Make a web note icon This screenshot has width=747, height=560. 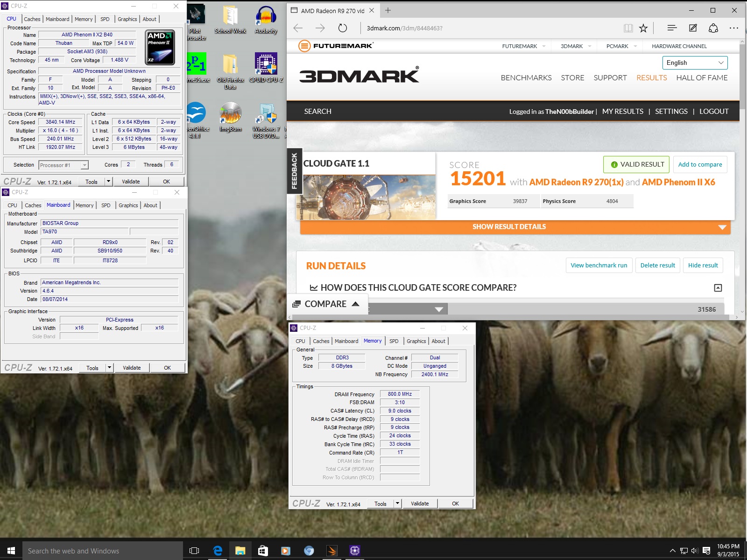pyautogui.click(x=693, y=28)
